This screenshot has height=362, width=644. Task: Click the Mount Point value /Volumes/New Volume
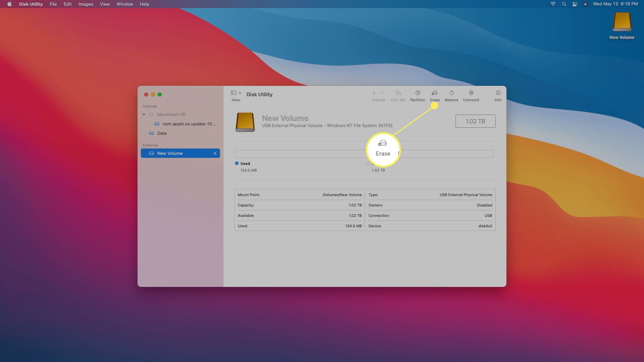[342, 195]
